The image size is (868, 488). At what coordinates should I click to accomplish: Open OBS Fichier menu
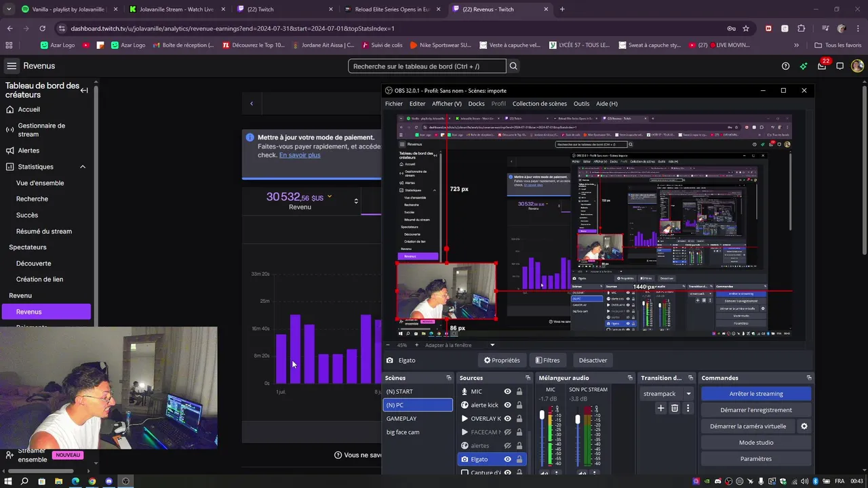394,104
